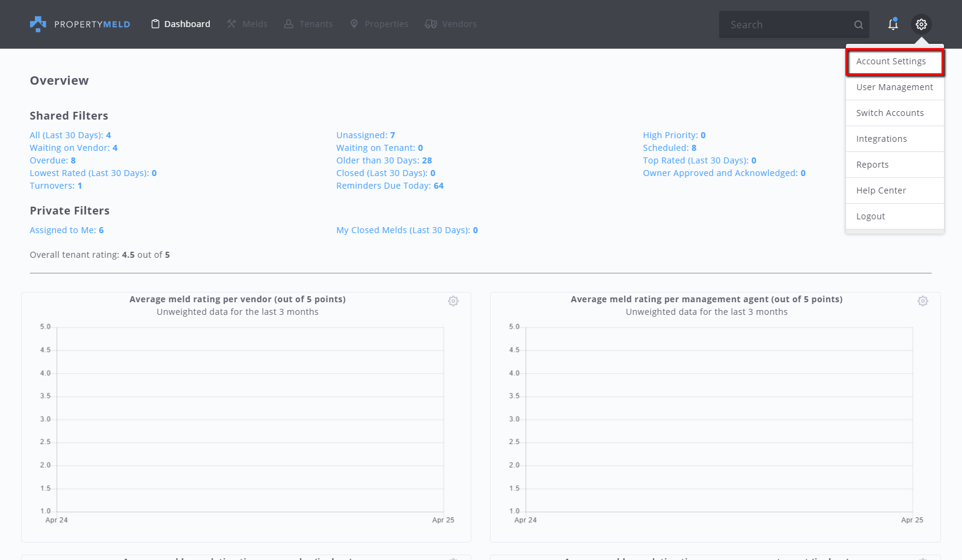Go to Melds in navigation bar
The image size is (962, 560).
tap(247, 24)
